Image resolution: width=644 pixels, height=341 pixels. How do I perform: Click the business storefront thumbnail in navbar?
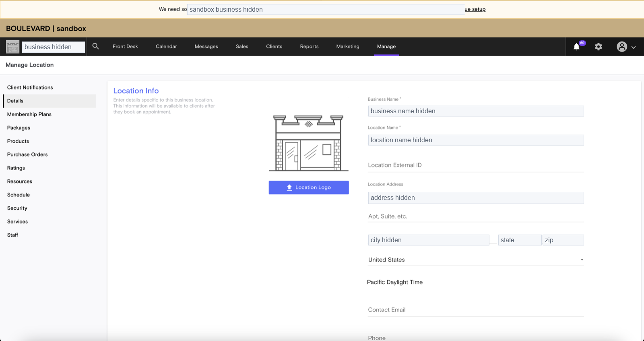point(12,47)
